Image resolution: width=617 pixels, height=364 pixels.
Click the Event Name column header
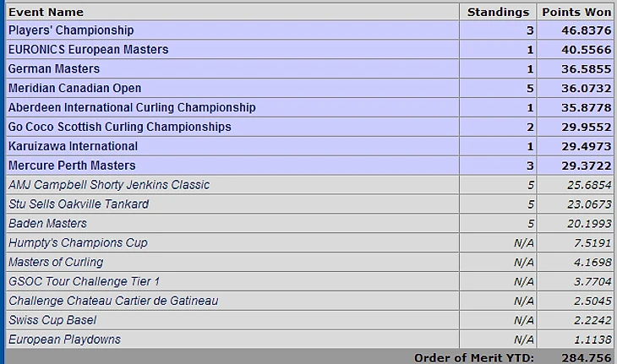tap(46, 12)
